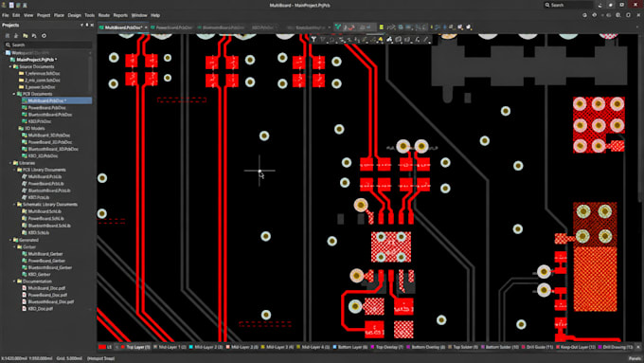Click the Bottom Layer blue color swatch
The height and width of the screenshot is (363, 644).
(334, 347)
